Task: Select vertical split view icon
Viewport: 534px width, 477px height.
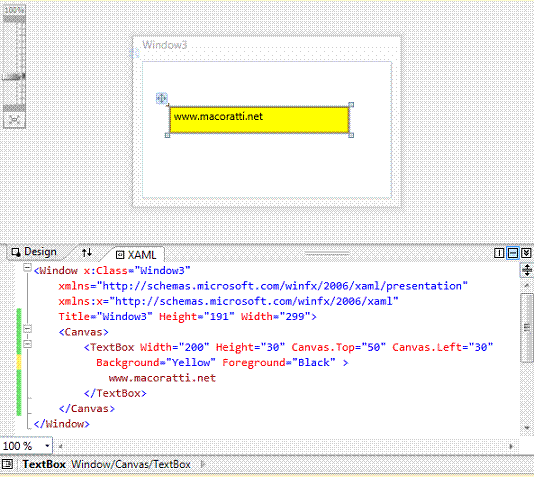Action: [x=499, y=253]
